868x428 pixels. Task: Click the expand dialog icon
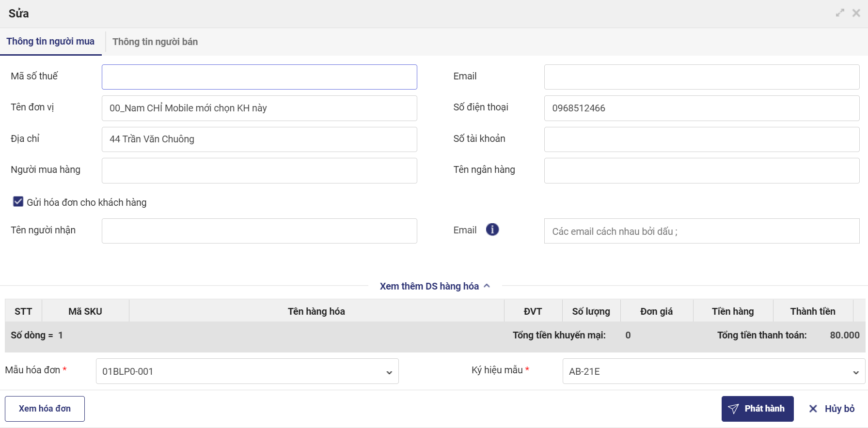click(x=840, y=13)
